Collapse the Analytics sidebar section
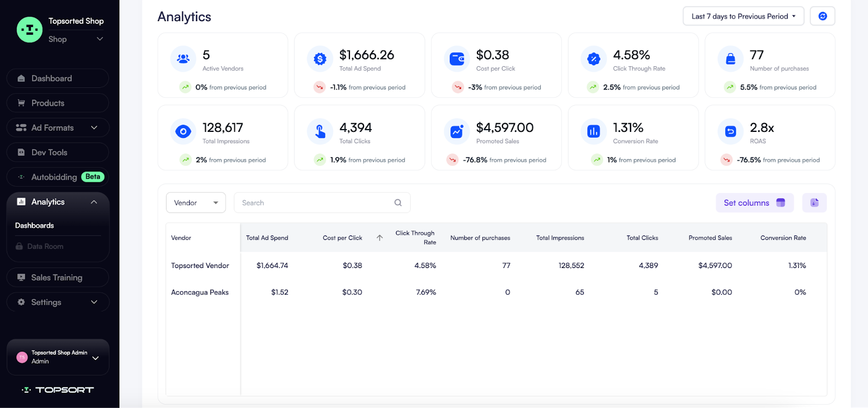 point(58,202)
